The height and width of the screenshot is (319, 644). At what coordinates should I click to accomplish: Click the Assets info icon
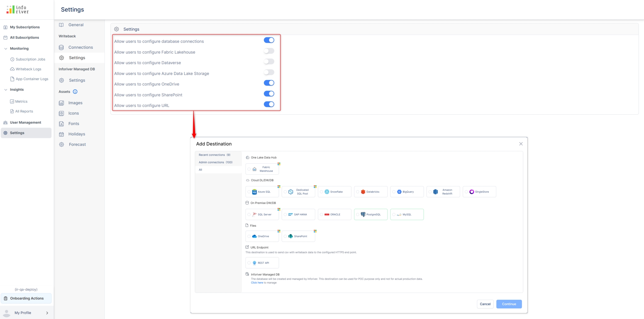pyautogui.click(x=75, y=92)
